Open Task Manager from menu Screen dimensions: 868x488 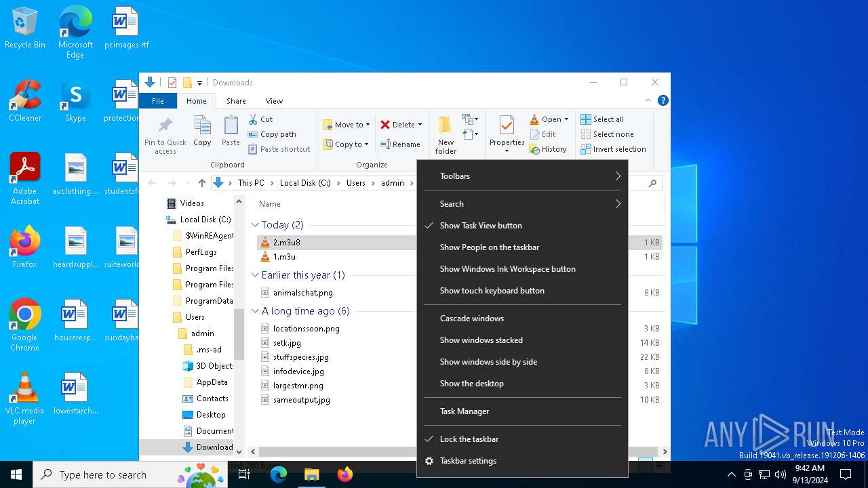click(x=522, y=411)
